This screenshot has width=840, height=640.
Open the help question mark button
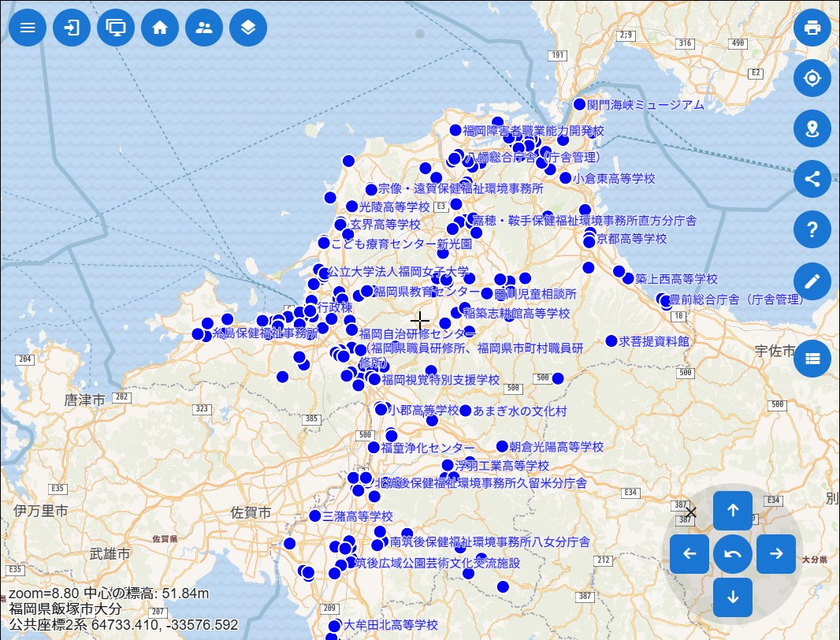click(x=812, y=229)
